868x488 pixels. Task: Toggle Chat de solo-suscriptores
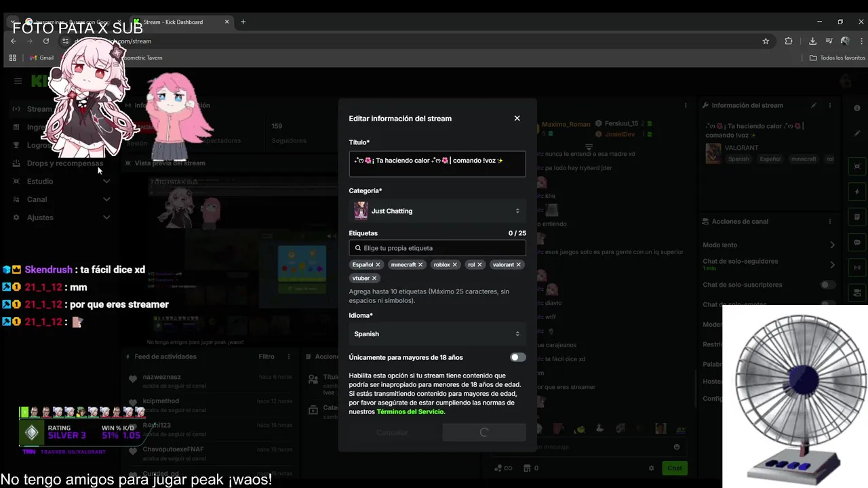click(x=827, y=285)
